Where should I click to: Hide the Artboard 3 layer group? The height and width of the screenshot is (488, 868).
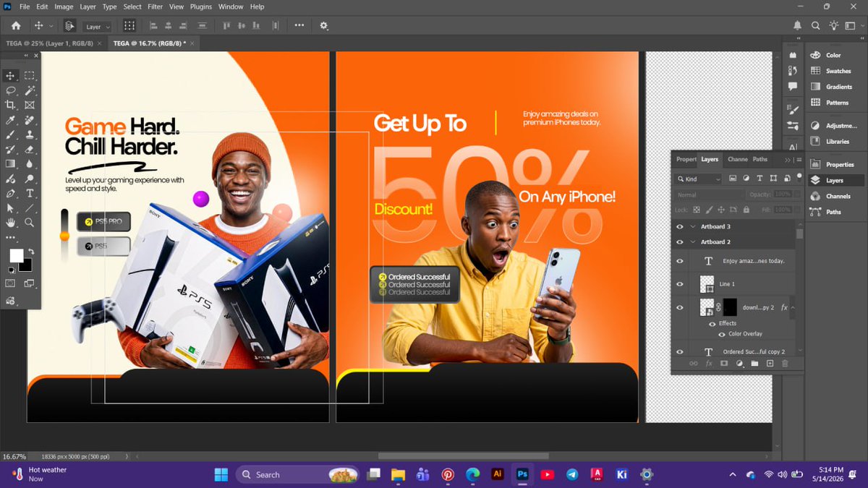coord(679,226)
